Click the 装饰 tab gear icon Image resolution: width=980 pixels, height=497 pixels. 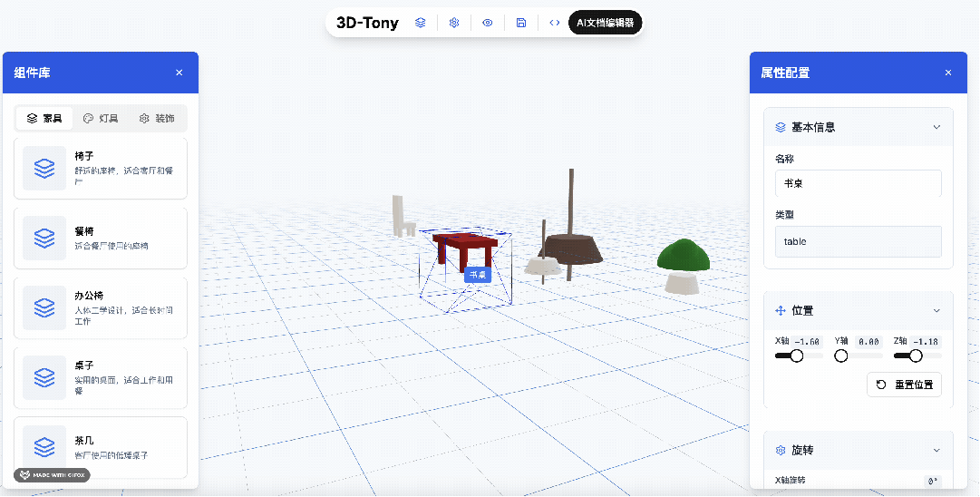pyautogui.click(x=144, y=118)
